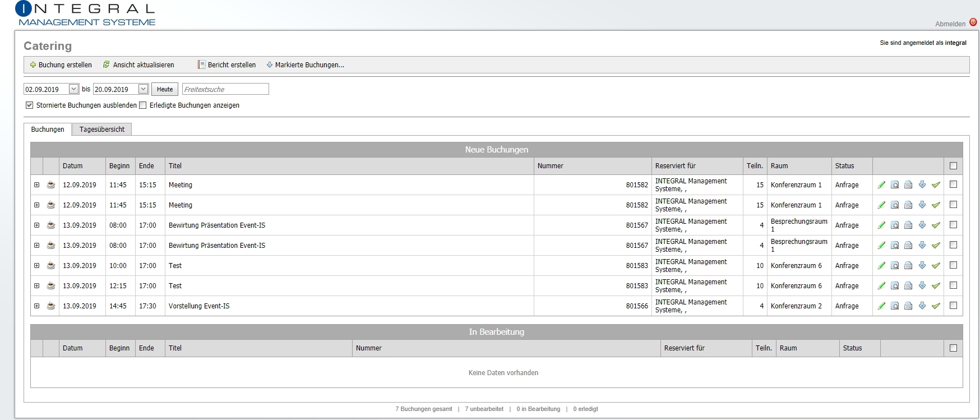This screenshot has width=980, height=420.
Task: Print the Test booking starting at 10:00
Action: pyautogui.click(x=908, y=266)
